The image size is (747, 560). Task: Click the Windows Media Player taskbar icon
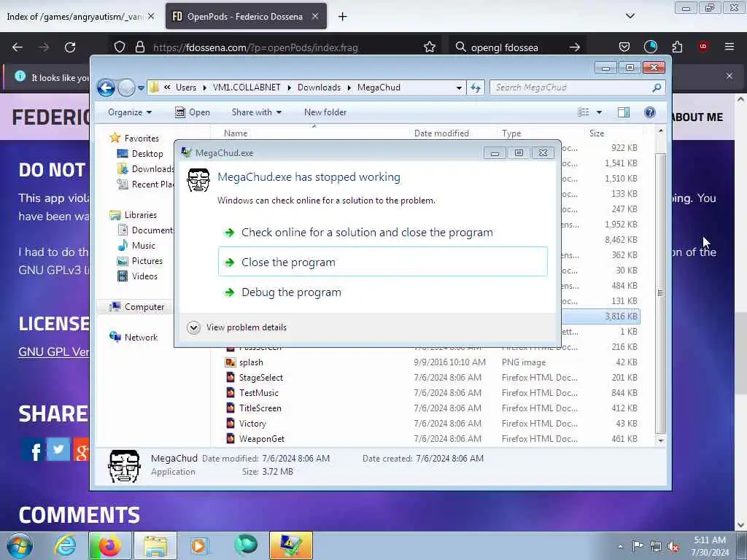point(200,545)
